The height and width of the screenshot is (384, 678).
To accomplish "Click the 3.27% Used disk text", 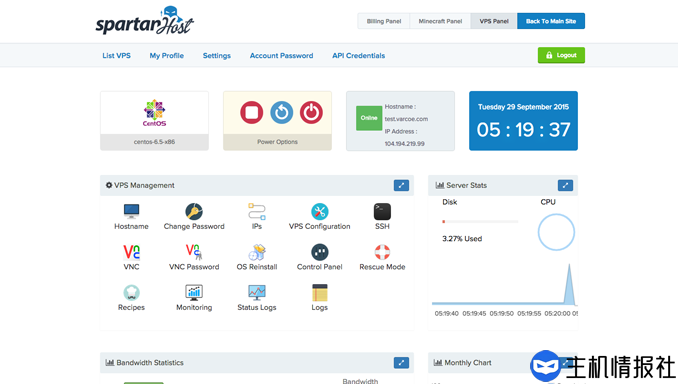I will 462,239.
